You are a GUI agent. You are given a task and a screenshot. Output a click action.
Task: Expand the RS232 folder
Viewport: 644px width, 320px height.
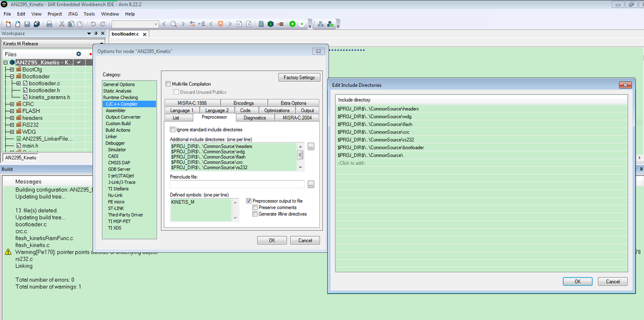pos(12,125)
